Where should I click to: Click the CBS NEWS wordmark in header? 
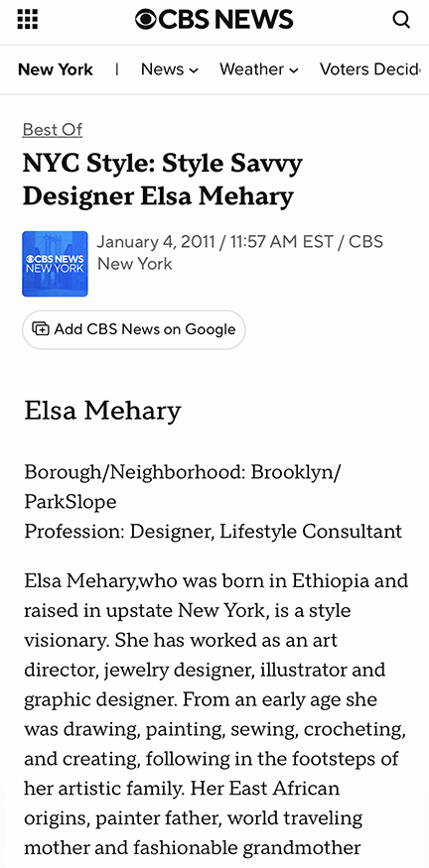tap(225, 20)
